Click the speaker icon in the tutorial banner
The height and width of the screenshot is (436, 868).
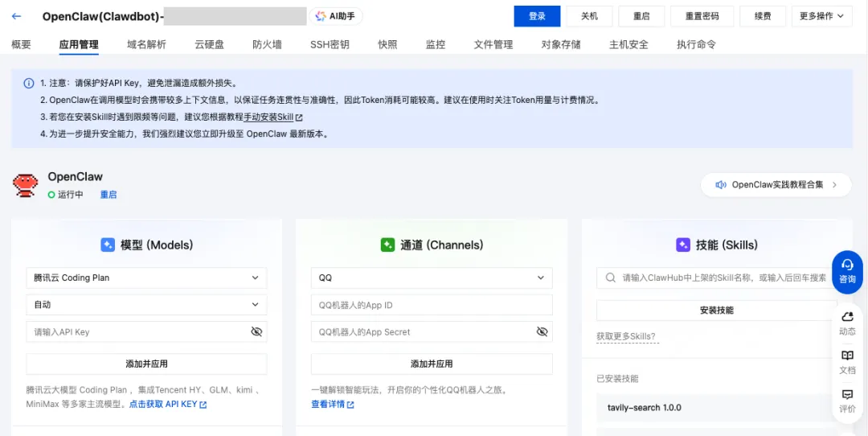coord(721,184)
